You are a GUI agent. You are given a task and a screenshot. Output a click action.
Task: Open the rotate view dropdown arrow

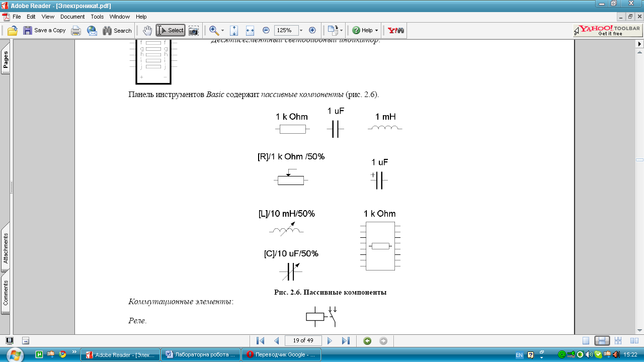coord(341,31)
